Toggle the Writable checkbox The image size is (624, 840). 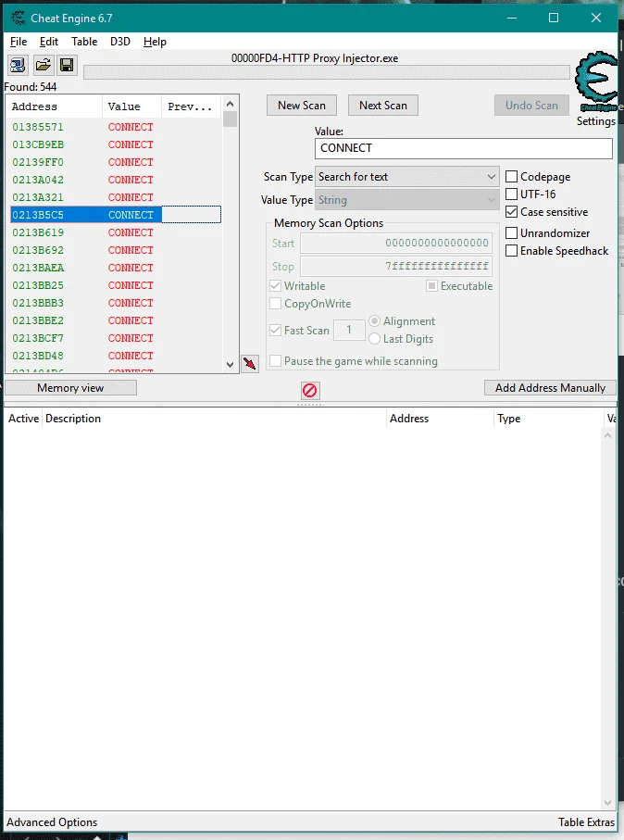(275, 286)
